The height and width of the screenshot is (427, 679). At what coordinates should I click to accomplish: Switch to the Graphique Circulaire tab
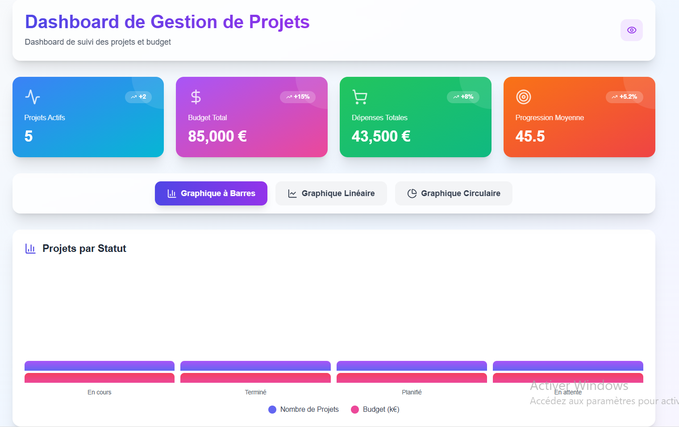click(454, 193)
